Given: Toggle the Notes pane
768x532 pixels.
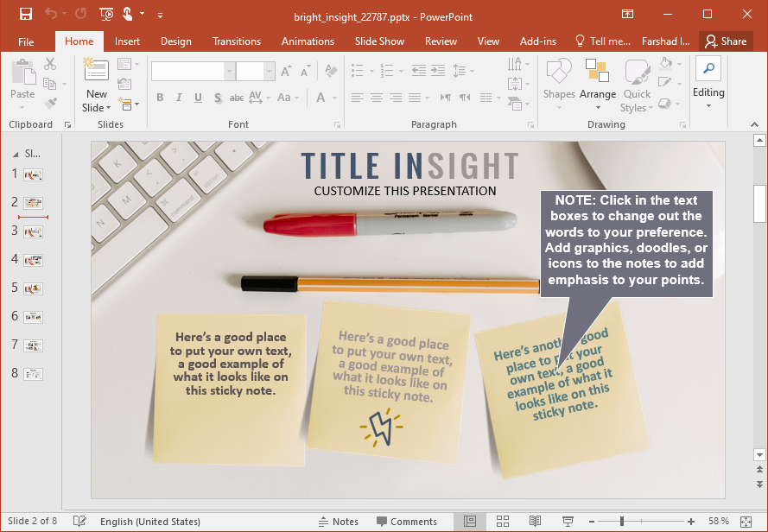Looking at the screenshot, I should 338,522.
